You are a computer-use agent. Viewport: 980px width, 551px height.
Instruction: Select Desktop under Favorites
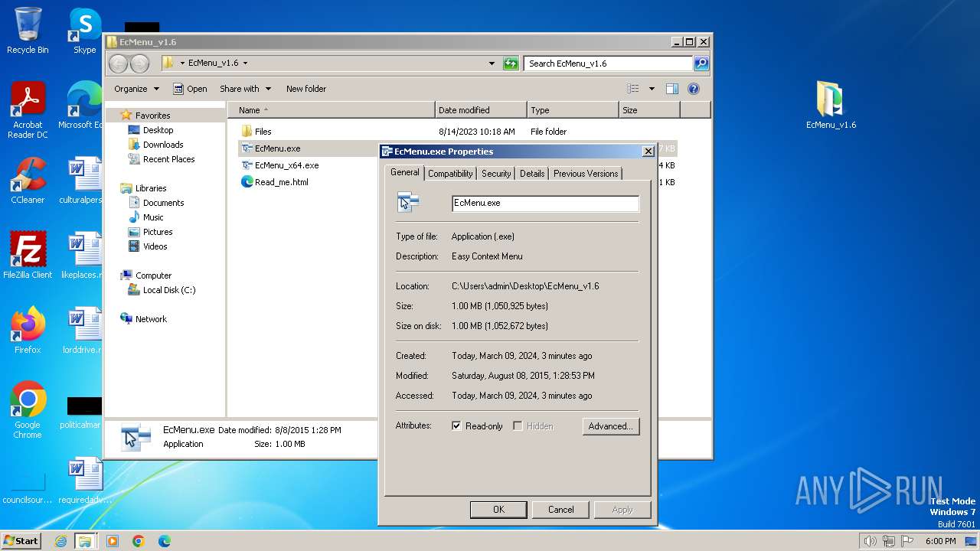(158, 130)
